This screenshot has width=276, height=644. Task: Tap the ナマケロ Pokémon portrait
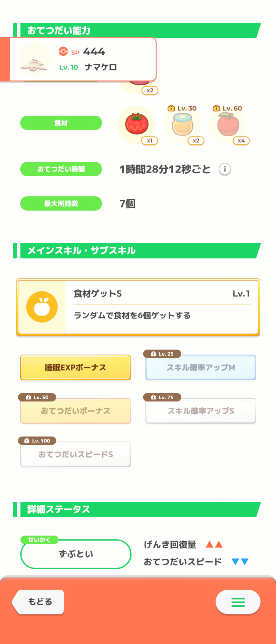click(x=34, y=60)
